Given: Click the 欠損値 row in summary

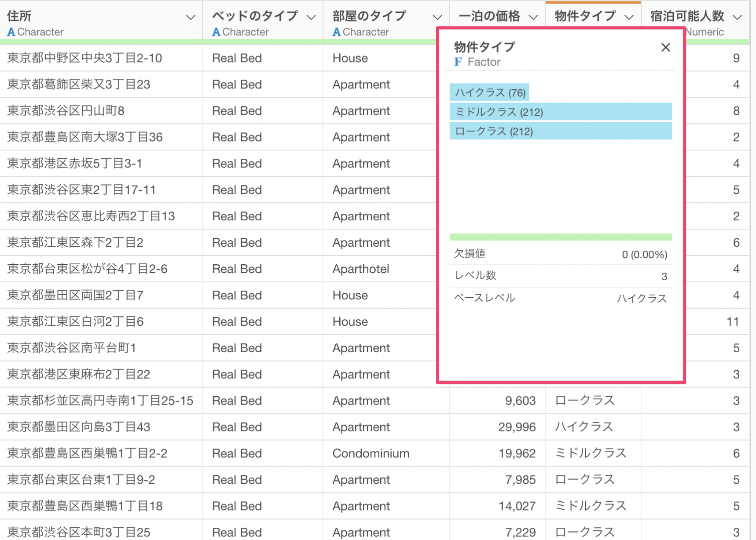Looking at the screenshot, I should click(560, 254).
